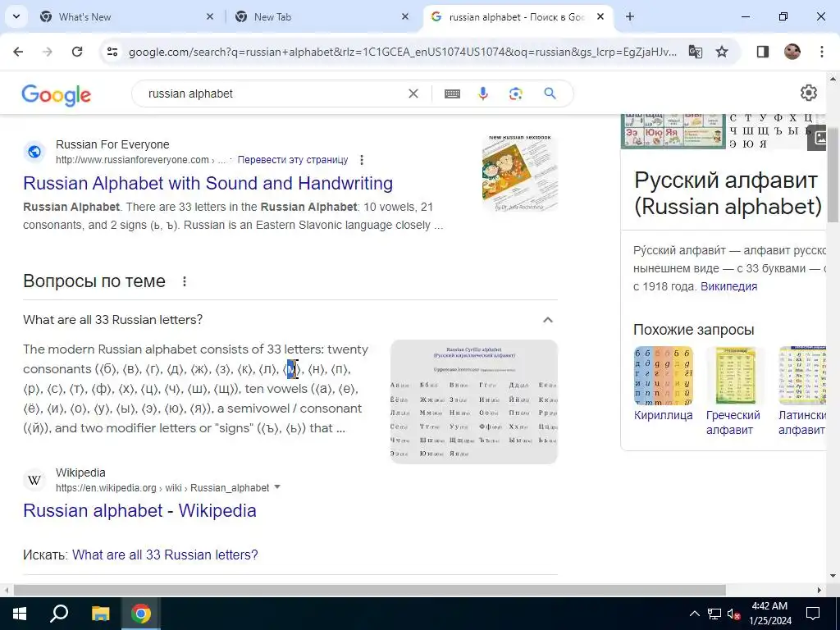Click the horizontal scrollbar
The image size is (840, 630).
tap(370, 590)
